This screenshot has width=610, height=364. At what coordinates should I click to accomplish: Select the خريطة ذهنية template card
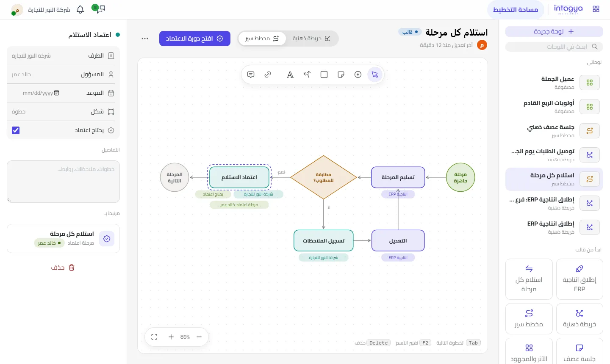[x=579, y=319]
